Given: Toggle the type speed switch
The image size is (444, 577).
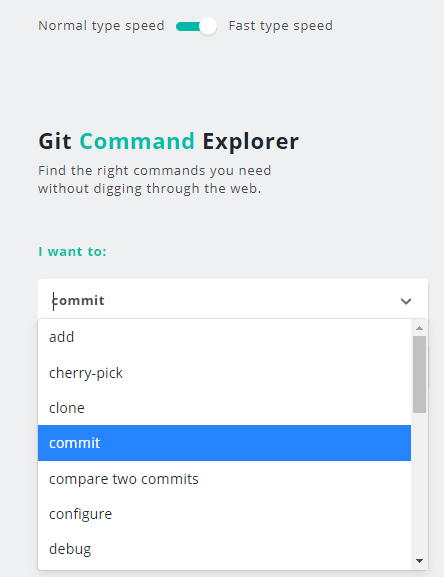Looking at the screenshot, I should pyautogui.click(x=196, y=26).
